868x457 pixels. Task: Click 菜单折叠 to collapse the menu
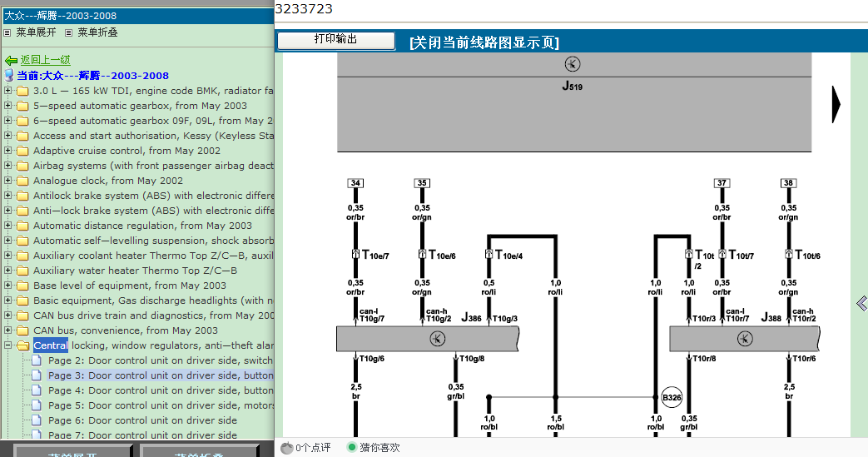97,32
